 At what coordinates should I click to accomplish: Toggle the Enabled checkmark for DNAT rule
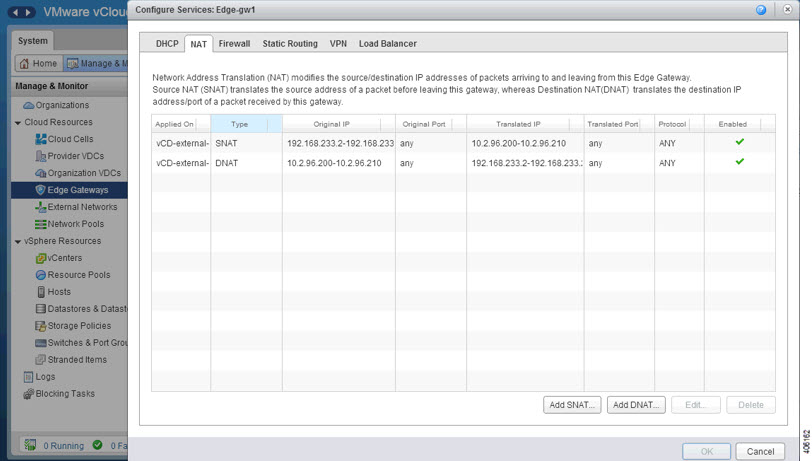(740, 162)
